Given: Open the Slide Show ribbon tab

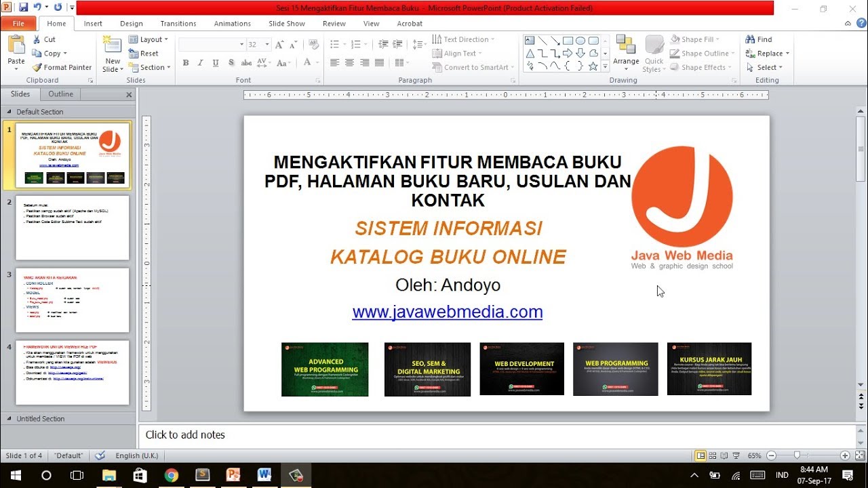Looking at the screenshot, I should click(287, 23).
